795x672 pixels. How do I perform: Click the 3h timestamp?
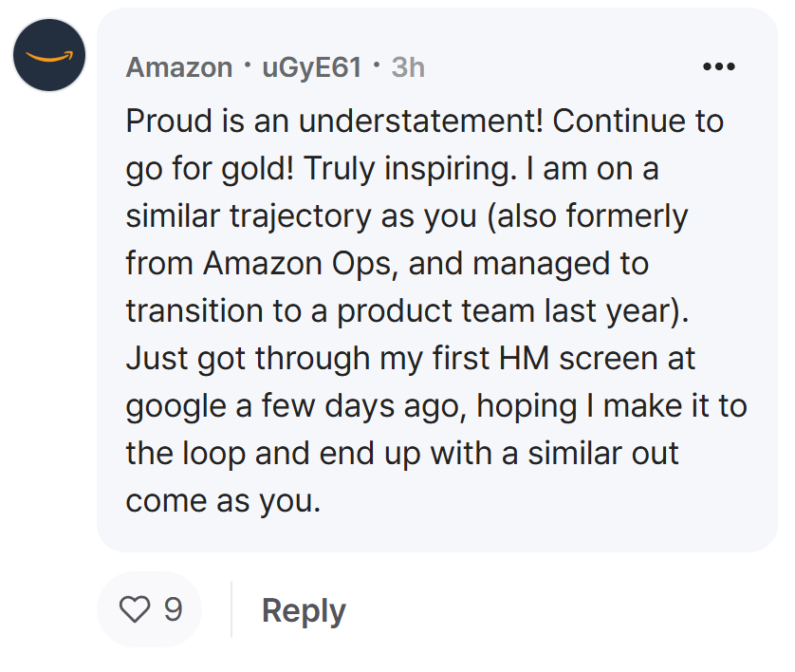pyautogui.click(x=408, y=67)
